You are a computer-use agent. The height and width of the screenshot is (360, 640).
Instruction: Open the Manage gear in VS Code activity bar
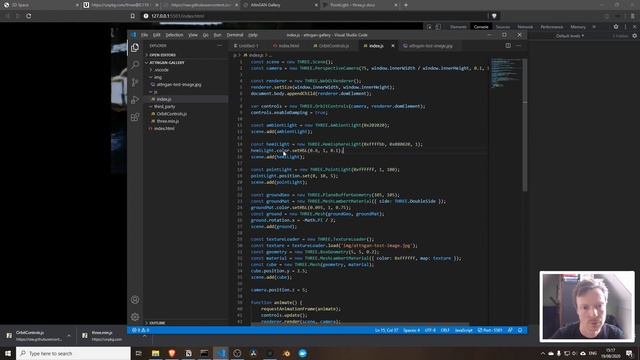(135, 317)
